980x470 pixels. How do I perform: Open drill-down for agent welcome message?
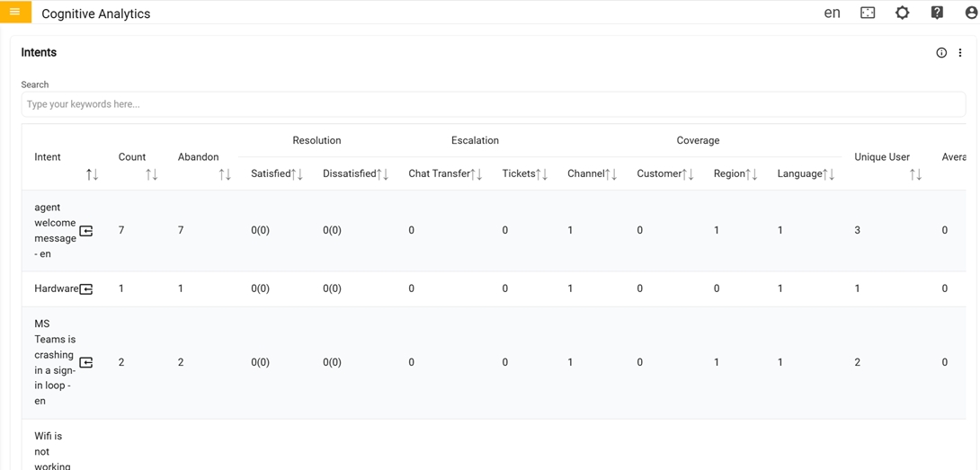pos(86,231)
